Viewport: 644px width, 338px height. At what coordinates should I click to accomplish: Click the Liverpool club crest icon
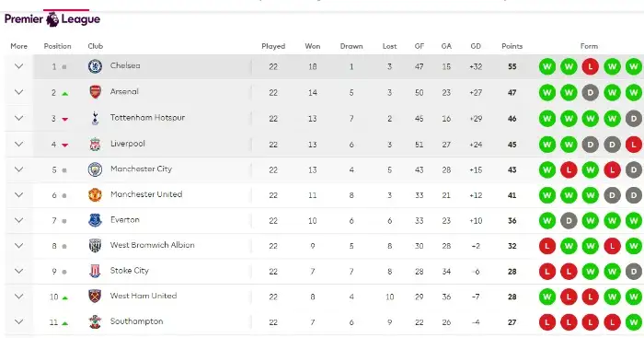[95, 145]
